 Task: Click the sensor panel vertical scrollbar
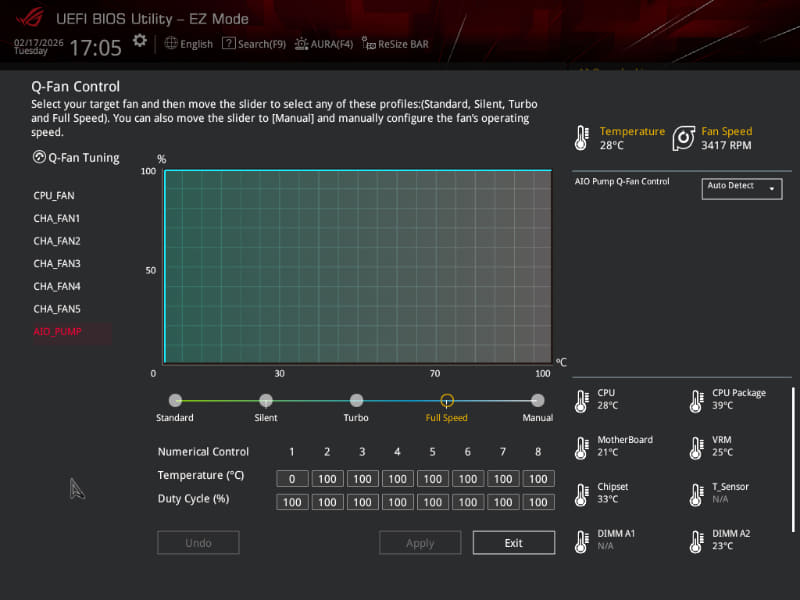coord(793,460)
